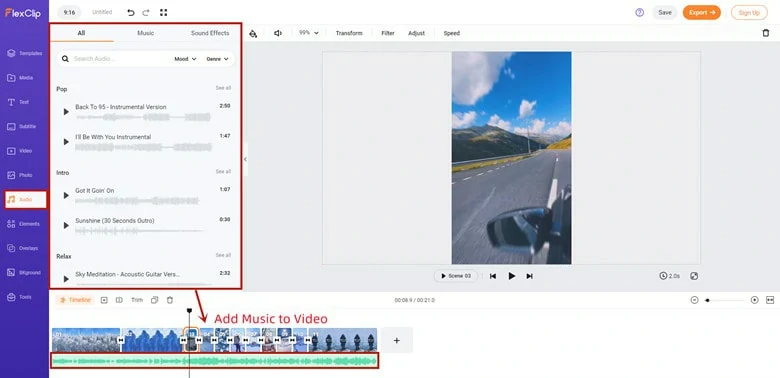Viewport: 780px width, 378px height.
Task: Play the Got It Goin' On track
Action: pyautogui.click(x=66, y=195)
